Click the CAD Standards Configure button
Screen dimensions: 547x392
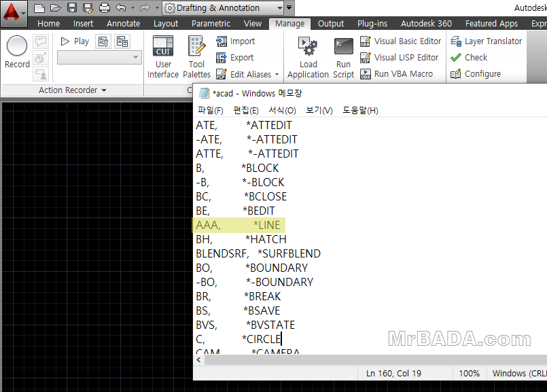click(476, 74)
